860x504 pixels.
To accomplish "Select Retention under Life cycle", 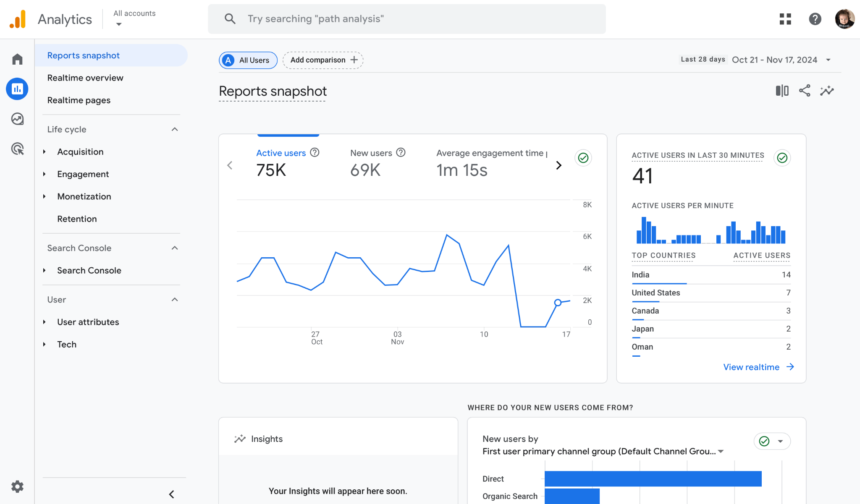I will [77, 218].
